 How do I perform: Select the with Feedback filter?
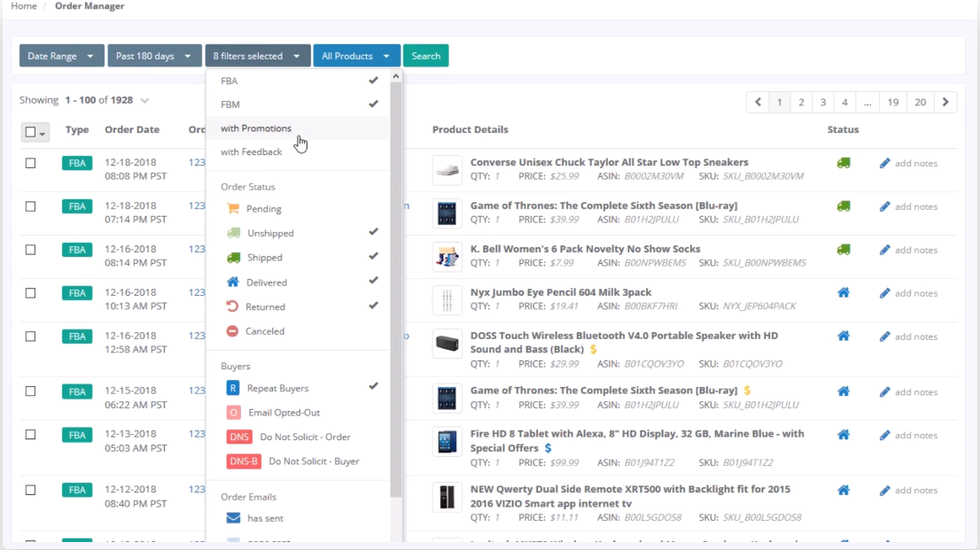pyautogui.click(x=299, y=151)
